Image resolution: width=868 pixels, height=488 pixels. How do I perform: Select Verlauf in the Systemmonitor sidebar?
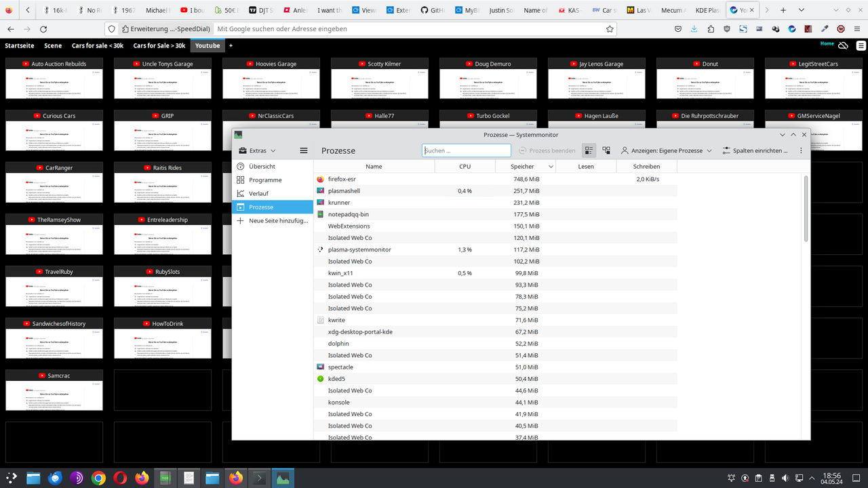coord(273,193)
